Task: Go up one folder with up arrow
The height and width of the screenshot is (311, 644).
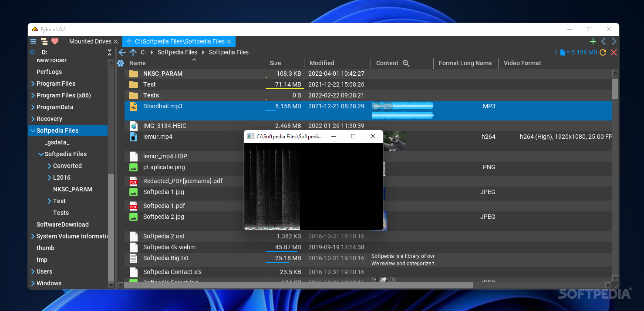Action: [x=133, y=52]
